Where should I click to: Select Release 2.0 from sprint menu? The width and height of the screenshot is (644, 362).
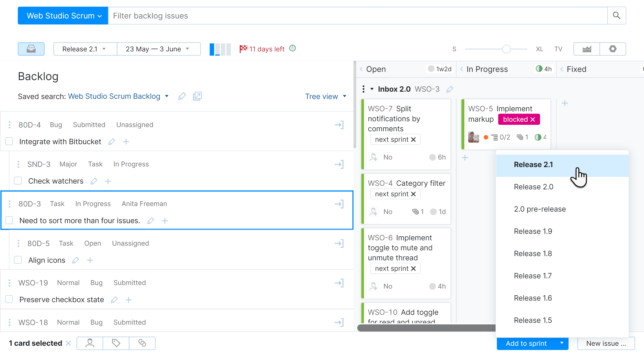pos(534,187)
